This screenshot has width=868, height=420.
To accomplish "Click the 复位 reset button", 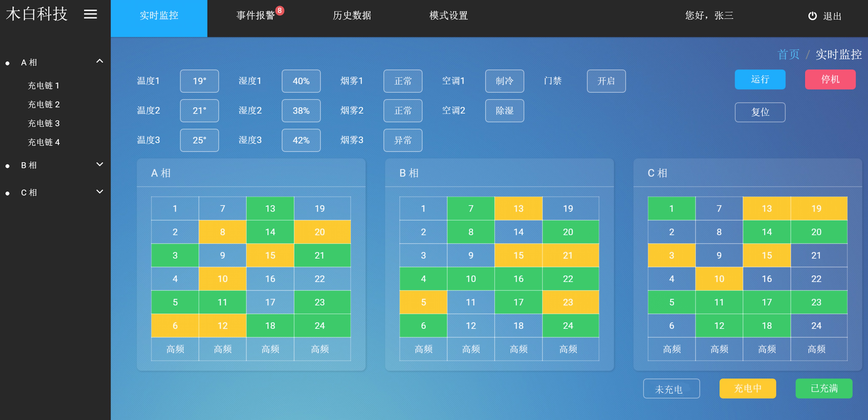I will (x=760, y=112).
